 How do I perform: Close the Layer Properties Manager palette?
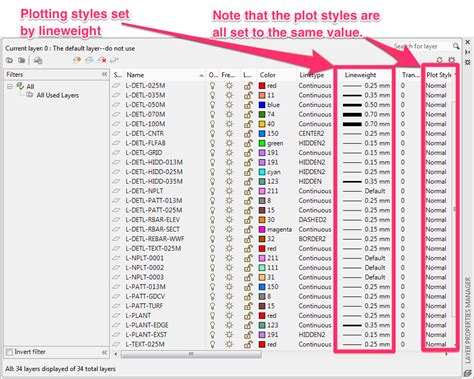pos(468,42)
